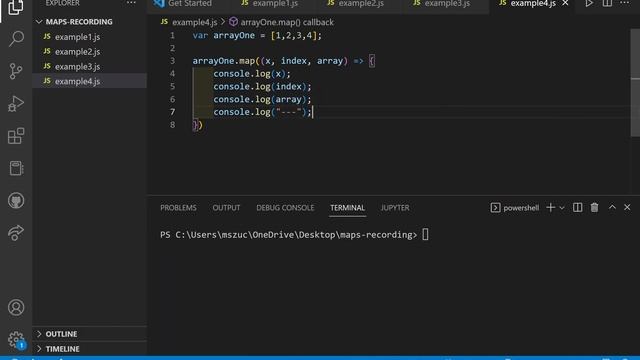Open the Source Control view

(x=16, y=71)
